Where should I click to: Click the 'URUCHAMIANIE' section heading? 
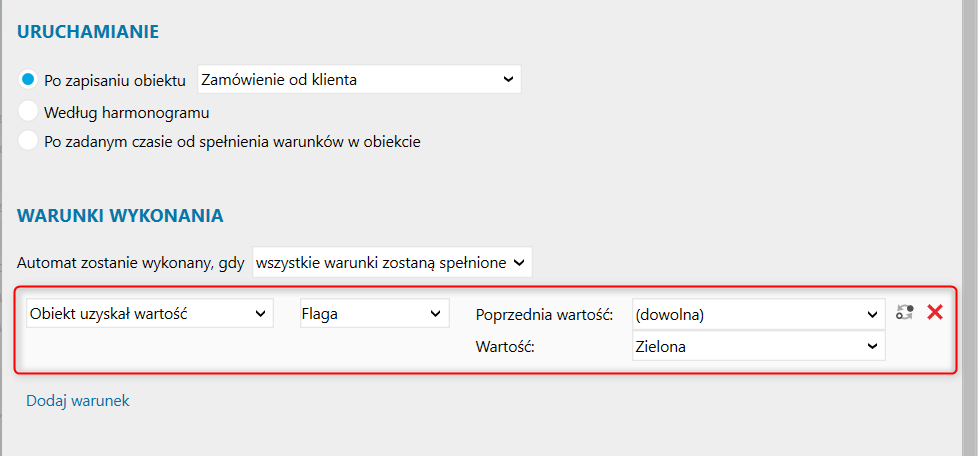coord(88,32)
